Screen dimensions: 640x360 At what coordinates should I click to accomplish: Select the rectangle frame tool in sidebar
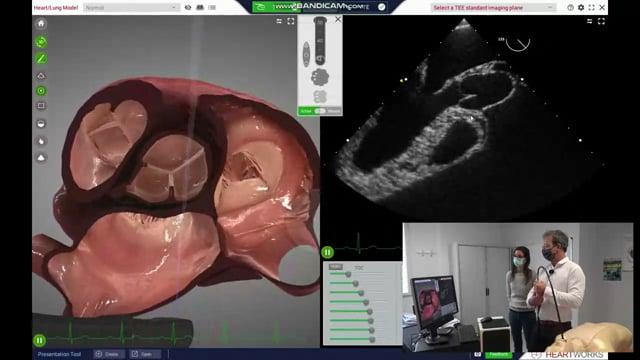click(x=41, y=106)
